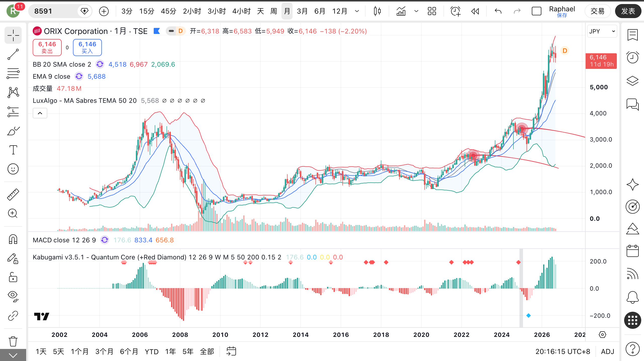Add a symbol to compare

click(104, 11)
